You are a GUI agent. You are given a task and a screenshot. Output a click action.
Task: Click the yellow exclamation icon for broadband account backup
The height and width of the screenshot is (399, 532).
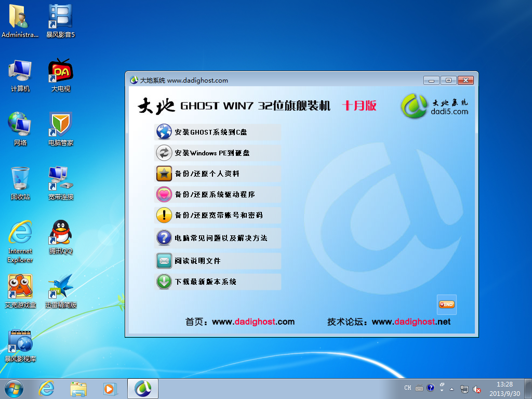pos(164,215)
